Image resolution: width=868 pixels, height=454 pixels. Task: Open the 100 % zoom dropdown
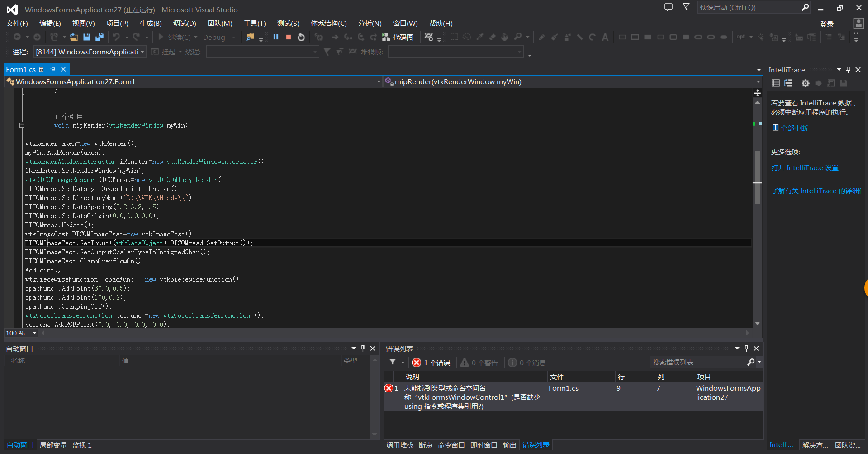pos(34,333)
